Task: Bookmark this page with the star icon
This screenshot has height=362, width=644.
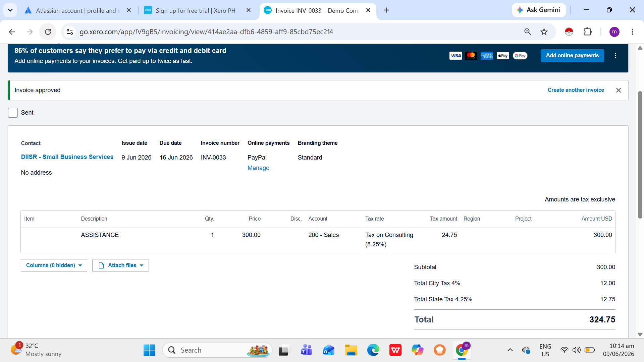Action: (544, 32)
